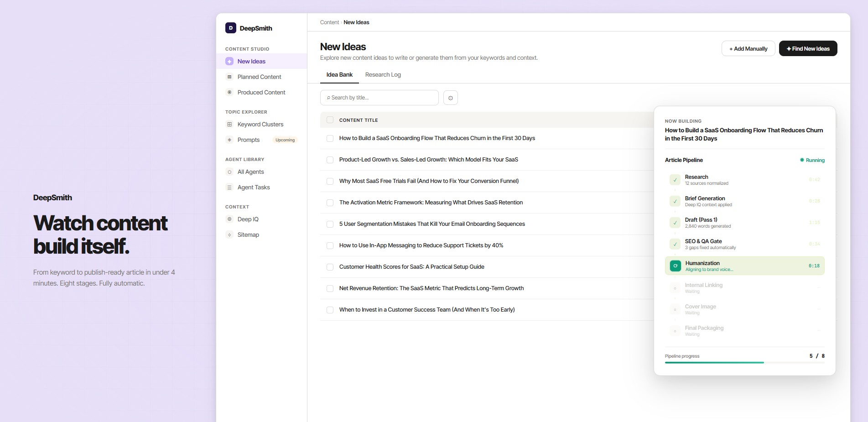868x422 pixels.
Task: Click the Agent Tasks icon
Action: coord(229,187)
